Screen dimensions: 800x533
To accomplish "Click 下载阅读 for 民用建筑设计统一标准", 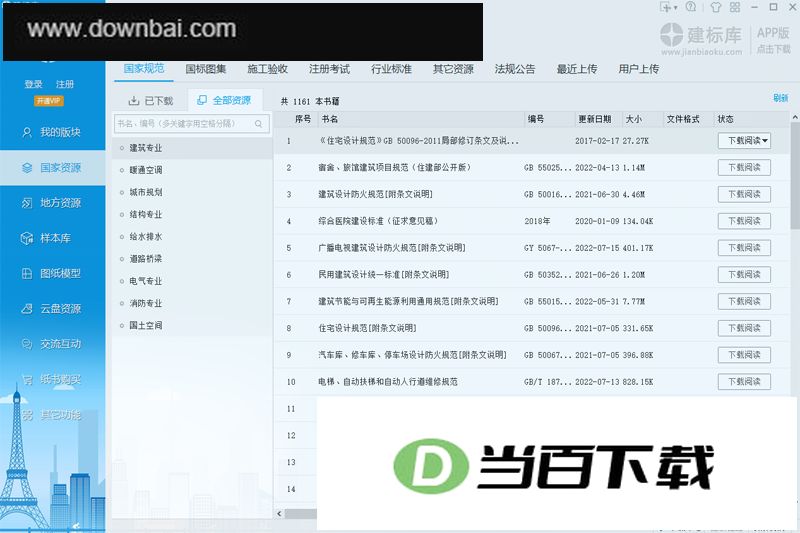I will click(744, 274).
